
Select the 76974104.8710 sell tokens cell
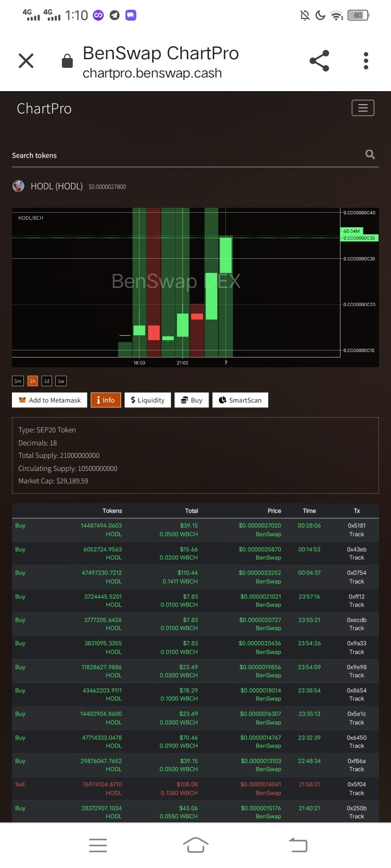102,784
